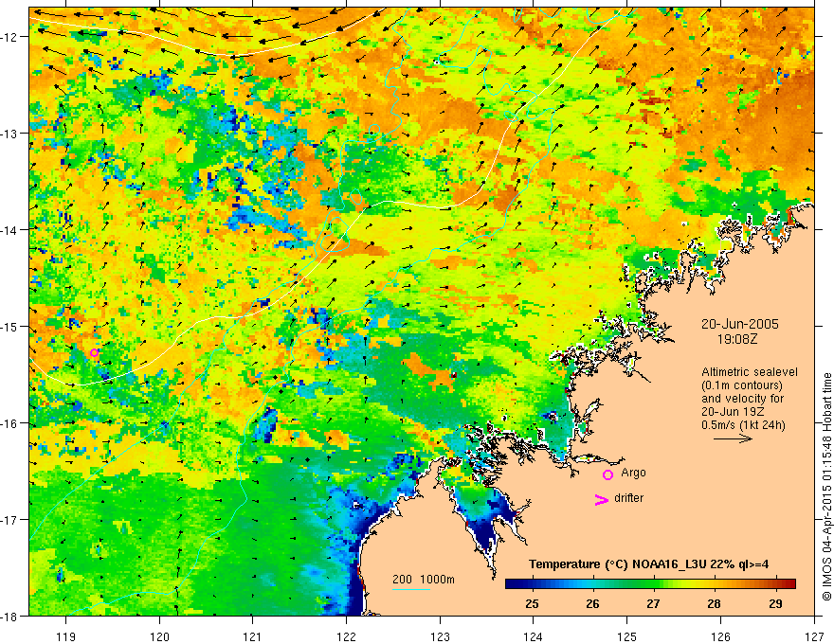The image size is (834, 644).
Task: Click the longitude axis label '127'
Action: [x=814, y=636]
